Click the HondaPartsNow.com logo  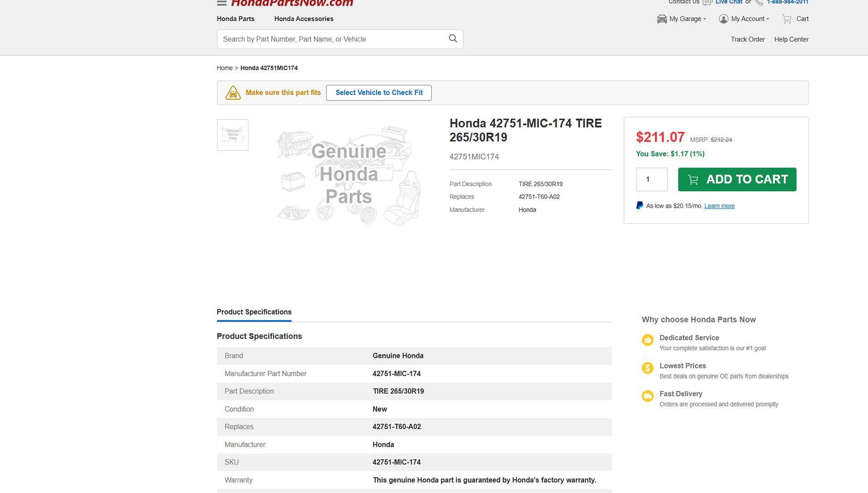tap(292, 3)
